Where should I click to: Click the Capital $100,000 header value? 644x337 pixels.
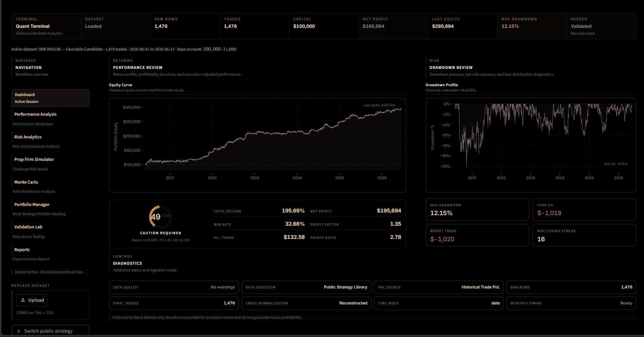point(304,26)
